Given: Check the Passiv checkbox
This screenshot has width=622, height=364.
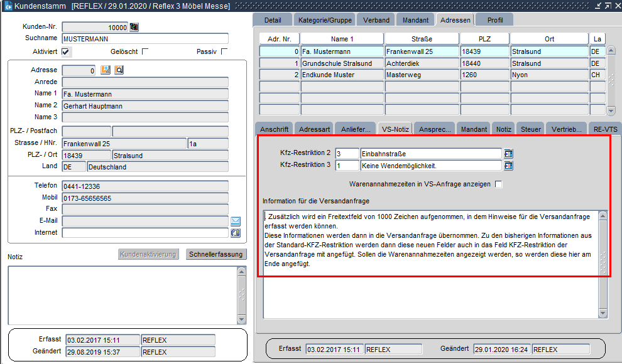Looking at the screenshot, I should [224, 51].
